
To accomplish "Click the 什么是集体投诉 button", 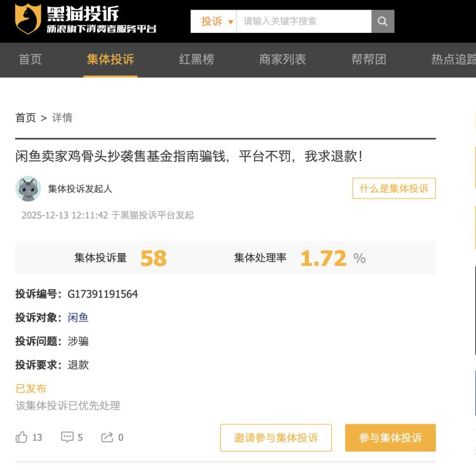I will (394, 188).
